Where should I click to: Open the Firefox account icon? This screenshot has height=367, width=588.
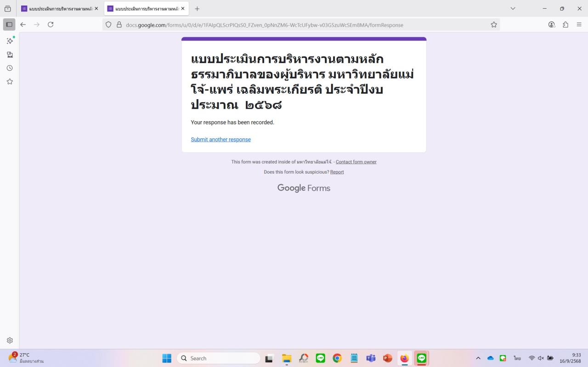click(552, 25)
